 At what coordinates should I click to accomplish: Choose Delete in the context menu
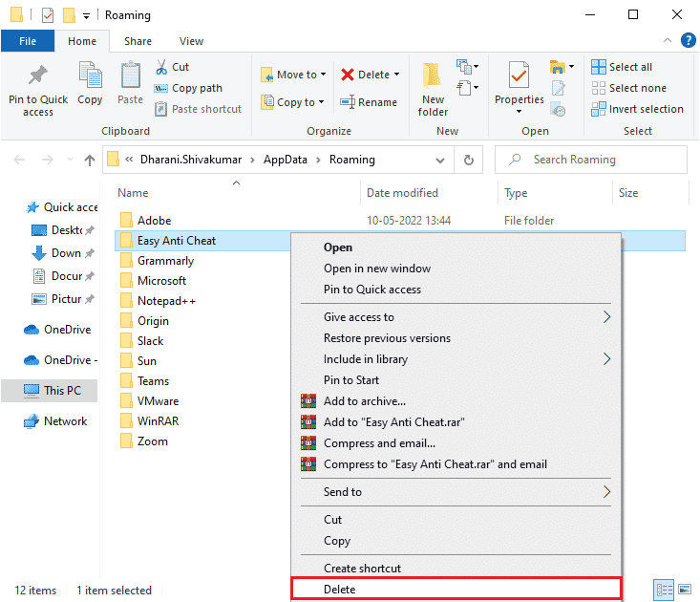coord(456,589)
